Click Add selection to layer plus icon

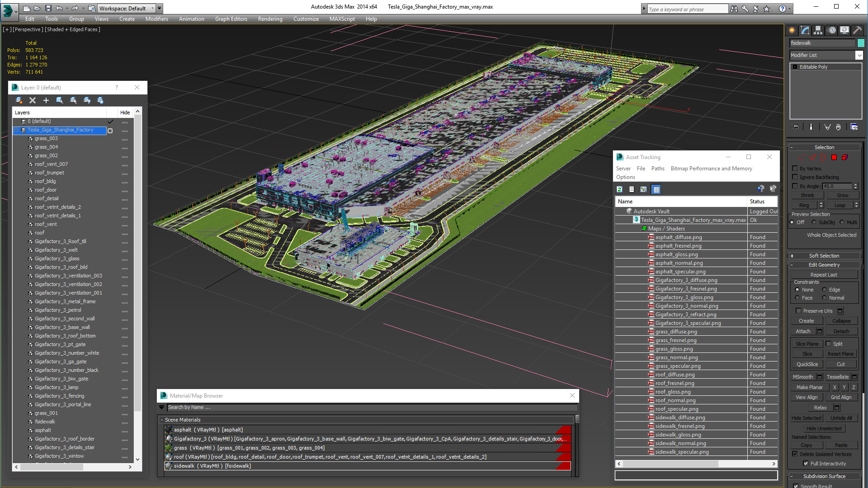46,100
